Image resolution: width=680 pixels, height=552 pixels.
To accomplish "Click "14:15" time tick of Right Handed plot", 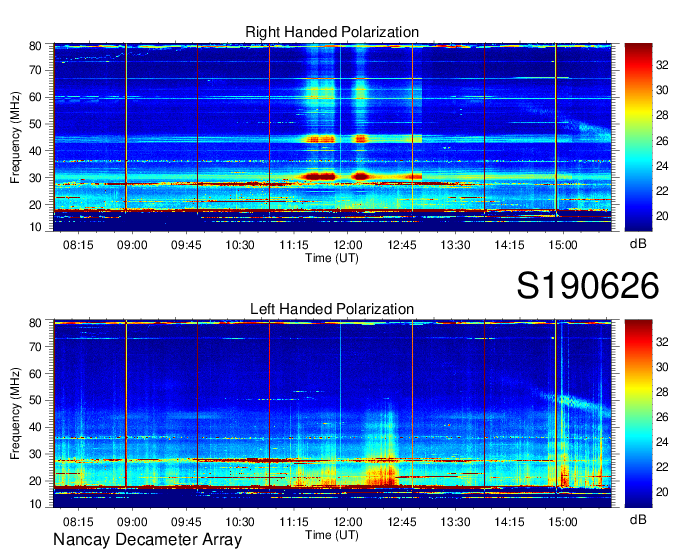I will tap(509, 245).
